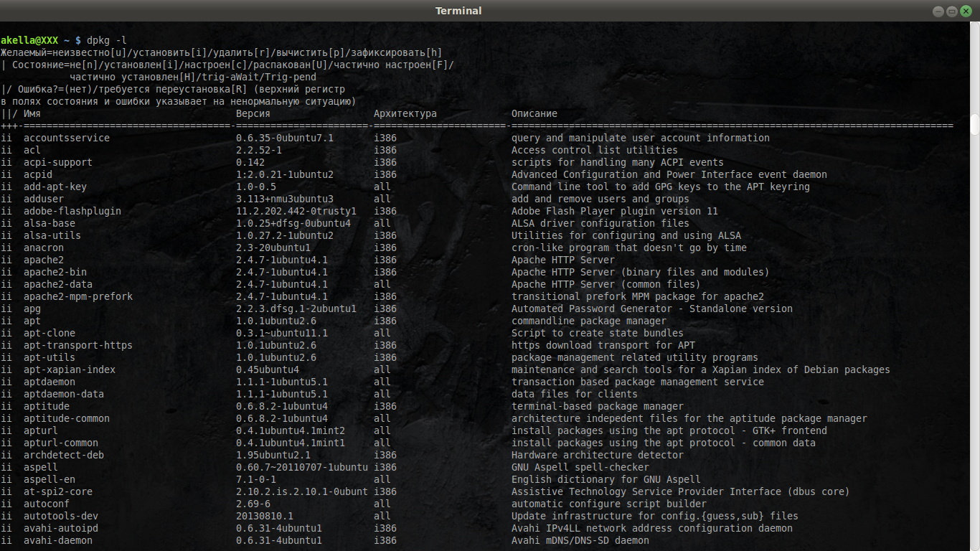Click the 'Версия' column header

click(x=253, y=113)
